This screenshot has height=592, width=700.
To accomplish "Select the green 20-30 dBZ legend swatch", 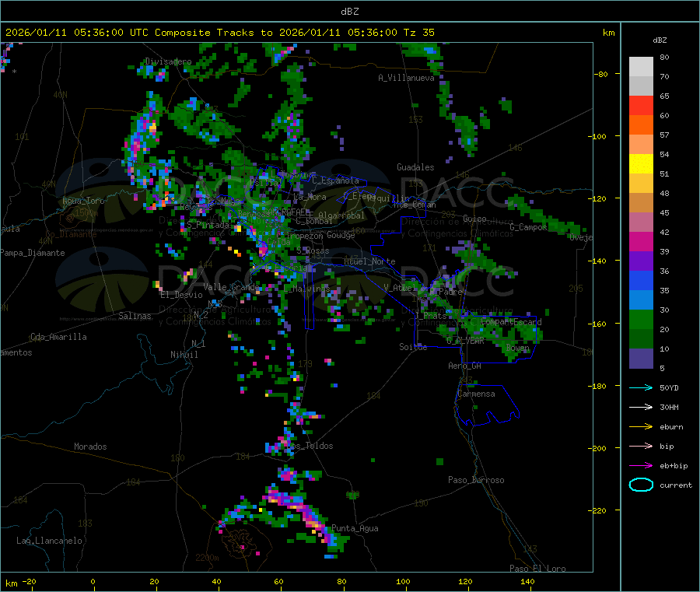I will pyautogui.click(x=641, y=319).
